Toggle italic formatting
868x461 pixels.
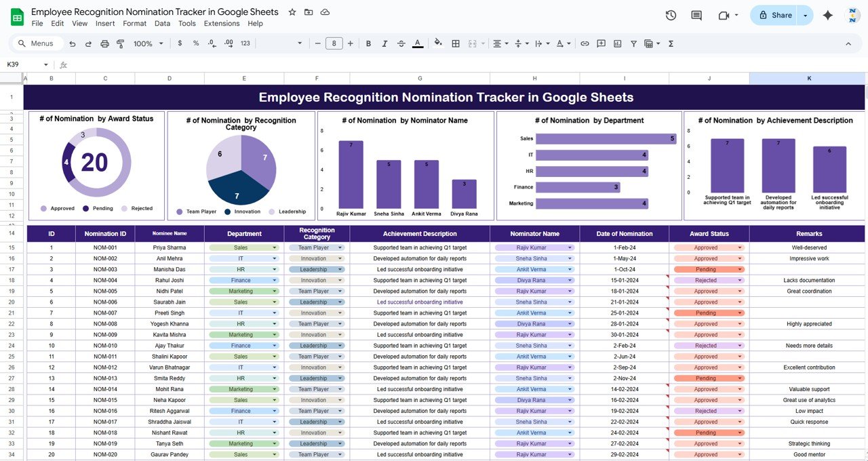pyautogui.click(x=384, y=43)
